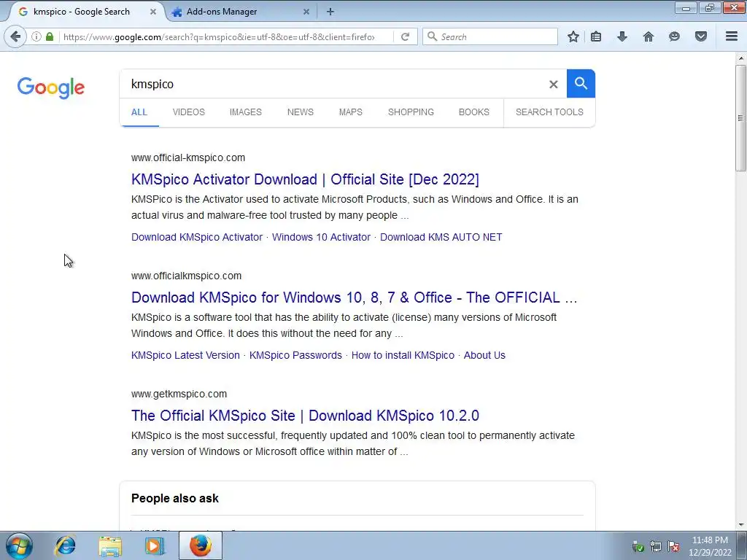Click the People also ask heading
Screen dimensions: 747x560
pyautogui.click(x=175, y=498)
